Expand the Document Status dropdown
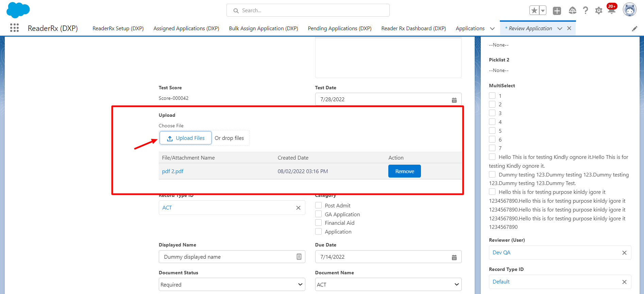 232,284
